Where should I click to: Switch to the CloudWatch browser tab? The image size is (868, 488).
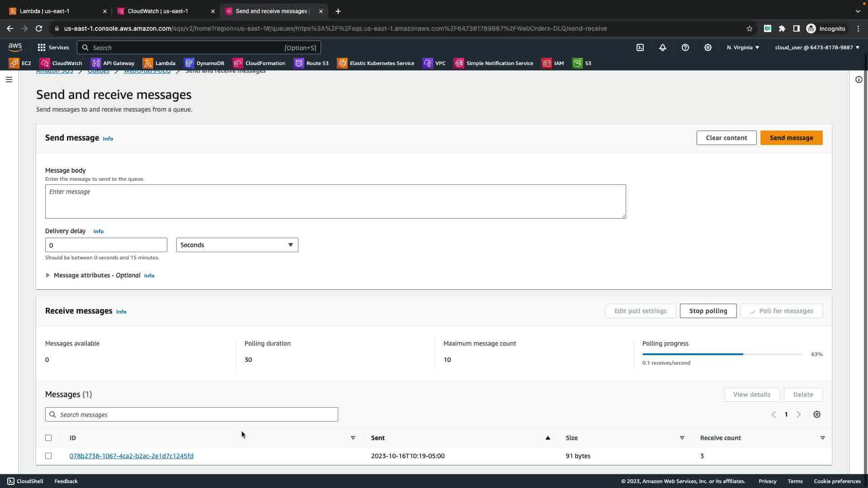158,11
